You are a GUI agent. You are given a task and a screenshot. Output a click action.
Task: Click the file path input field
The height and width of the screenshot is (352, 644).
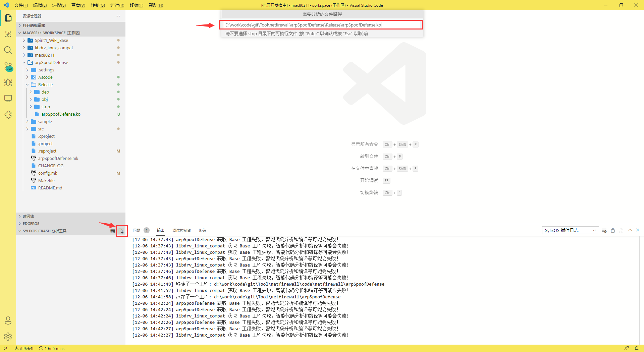click(x=322, y=25)
